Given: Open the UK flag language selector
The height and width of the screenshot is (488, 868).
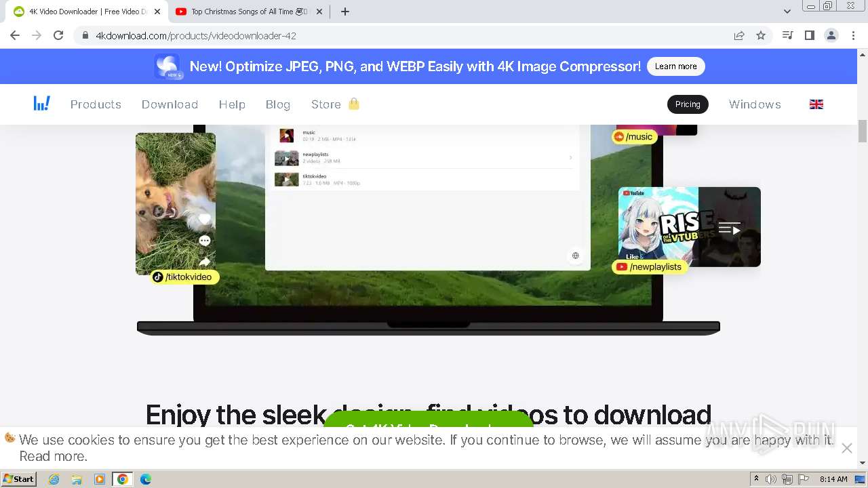Looking at the screenshot, I should click(x=816, y=104).
